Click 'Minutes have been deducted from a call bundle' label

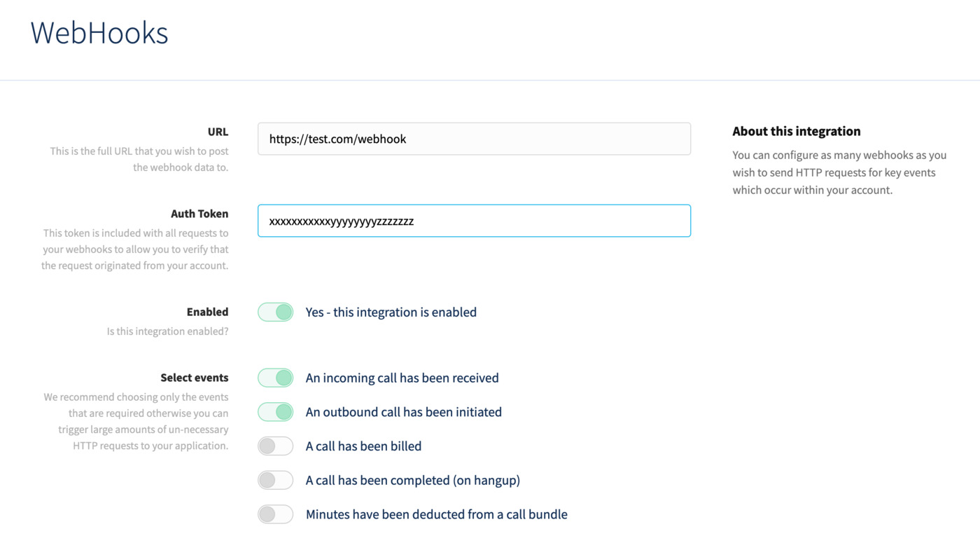[436, 514]
